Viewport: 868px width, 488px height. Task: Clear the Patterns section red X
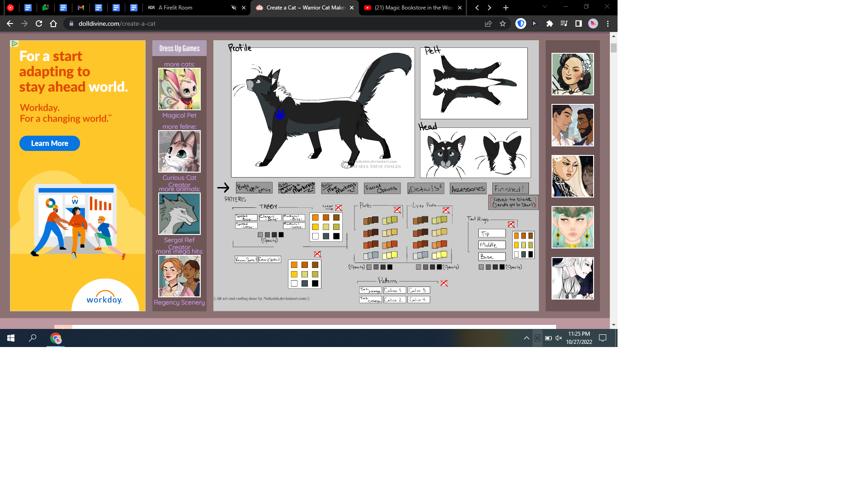point(444,283)
